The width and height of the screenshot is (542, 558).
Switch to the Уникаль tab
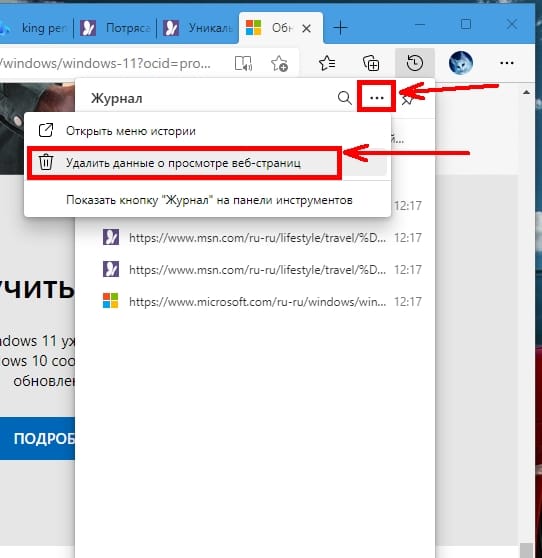click(x=198, y=28)
